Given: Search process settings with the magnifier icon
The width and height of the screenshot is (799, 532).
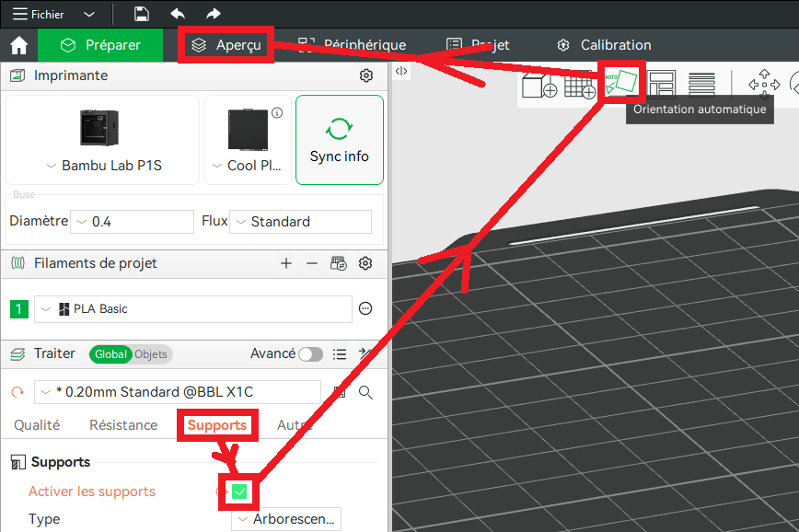Looking at the screenshot, I should pos(365,392).
